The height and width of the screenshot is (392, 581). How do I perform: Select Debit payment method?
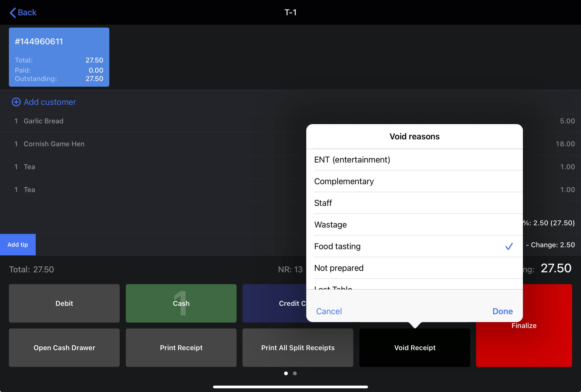click(x=64, y=303)
